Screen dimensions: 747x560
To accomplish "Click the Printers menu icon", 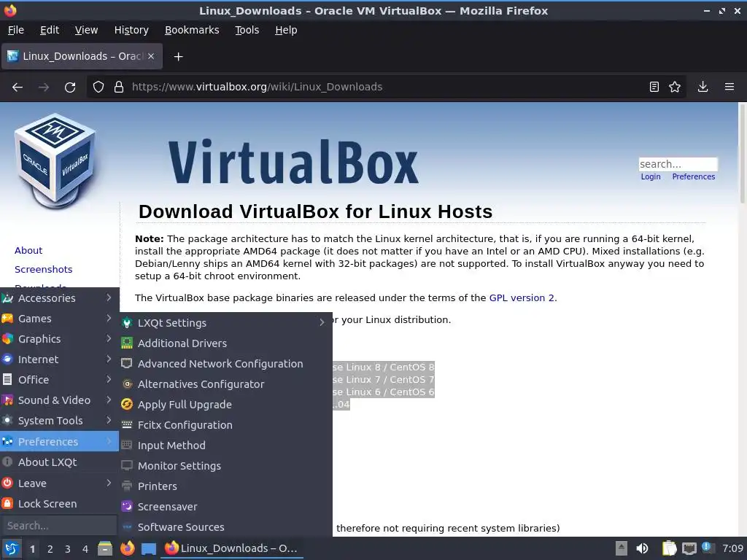I will [127, 486].
